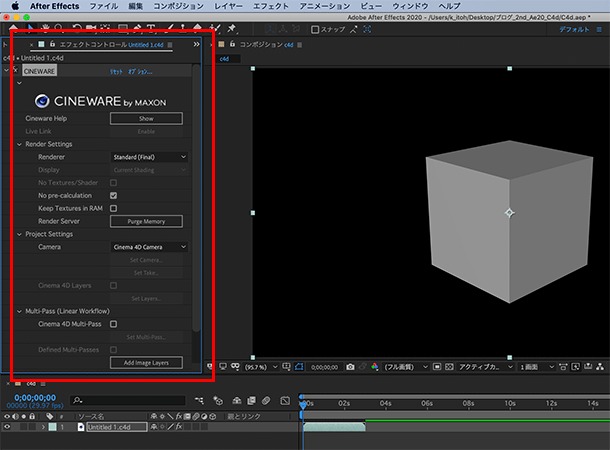This screenshot has height=450, width=610.
Task: Click the Add Image Layers button
Action: point(146,362)
